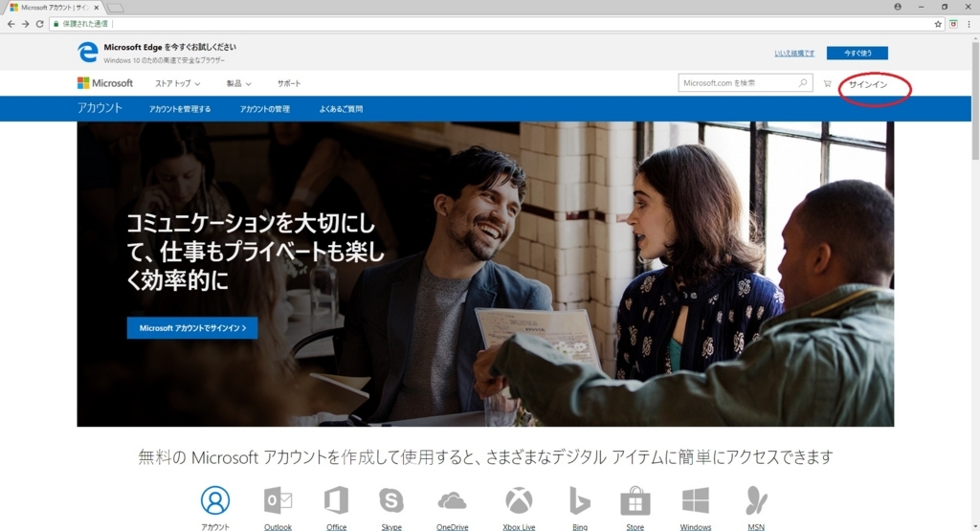Open a new tab button
The width and height of the screenshot is (980, 531).
click(x=115, y=8)
